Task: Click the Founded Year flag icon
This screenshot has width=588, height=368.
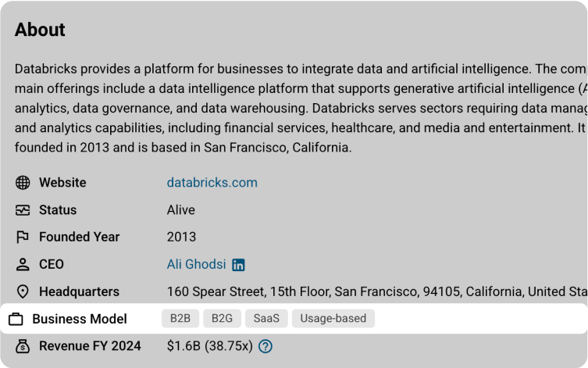Action: (23, 237)
